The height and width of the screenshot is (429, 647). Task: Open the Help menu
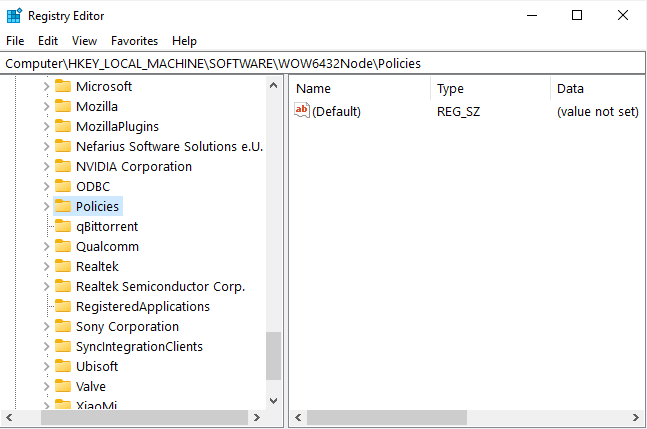pos(184,41)
